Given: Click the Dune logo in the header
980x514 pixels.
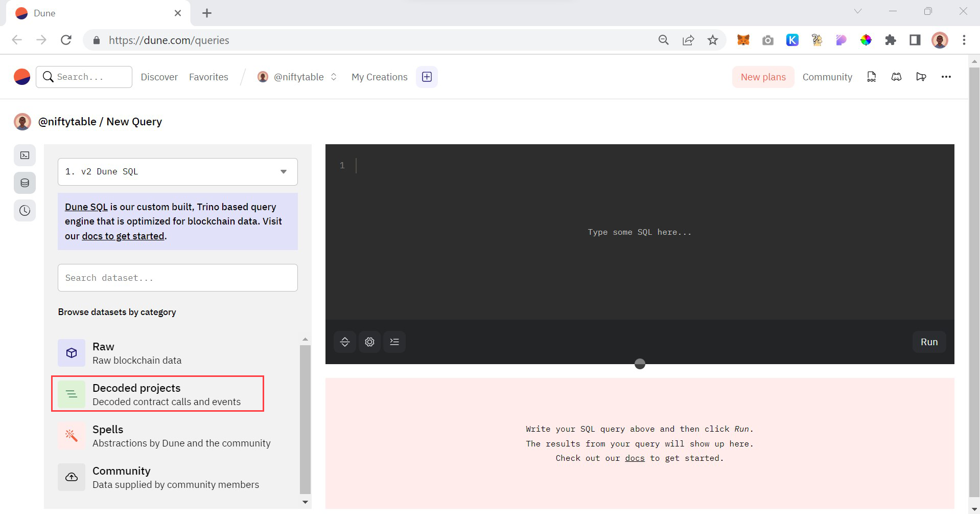Looking at the screenshot, I should tap(22, 77).
